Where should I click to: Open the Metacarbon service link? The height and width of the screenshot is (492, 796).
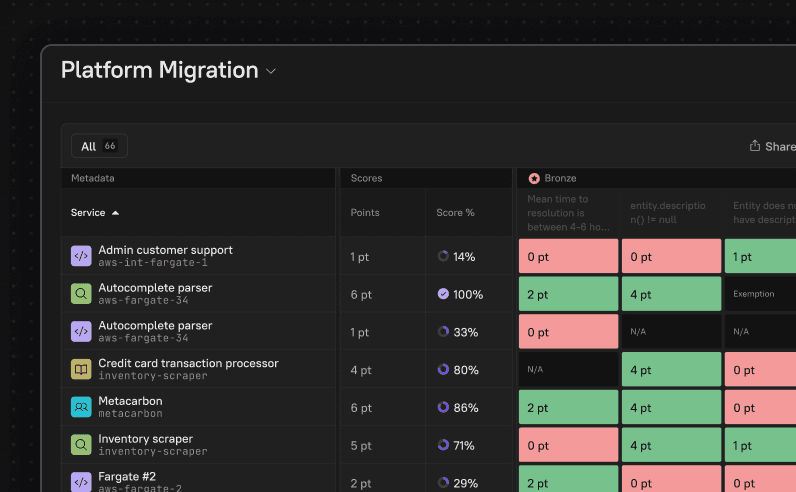pyautogui.click(x=130, y=401)
